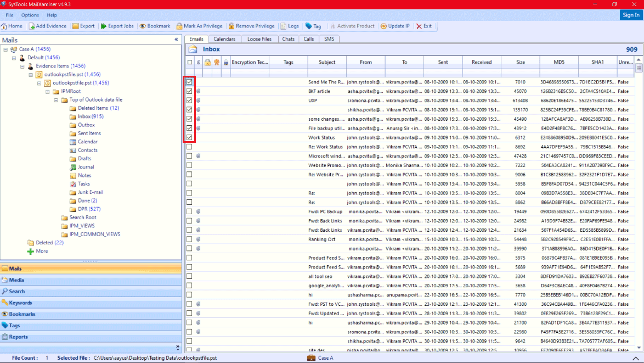Select the Tasks folder icon
Viewport: 644px width, 363px height.
[x=73, y=184]
